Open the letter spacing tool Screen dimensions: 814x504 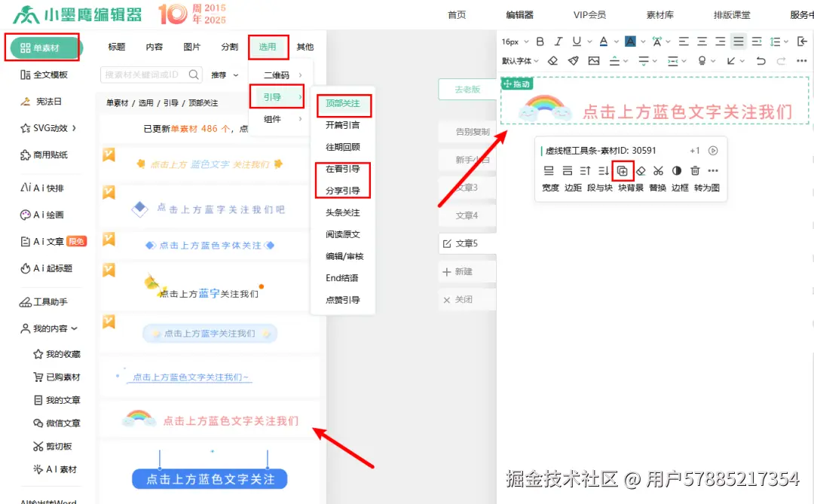[x=656, y=41]
